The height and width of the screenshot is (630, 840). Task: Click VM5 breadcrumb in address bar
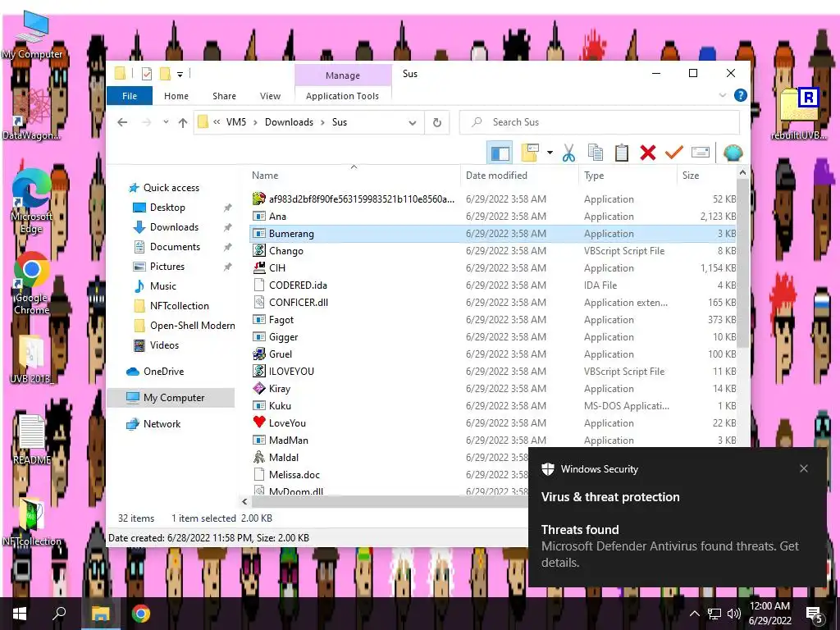pos(236,122)
